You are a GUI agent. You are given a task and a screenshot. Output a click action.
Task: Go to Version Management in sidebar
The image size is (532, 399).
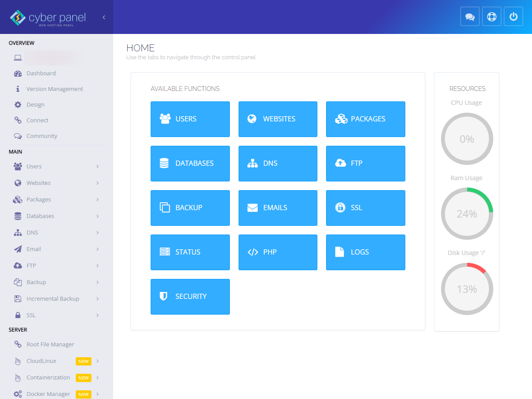54,89
